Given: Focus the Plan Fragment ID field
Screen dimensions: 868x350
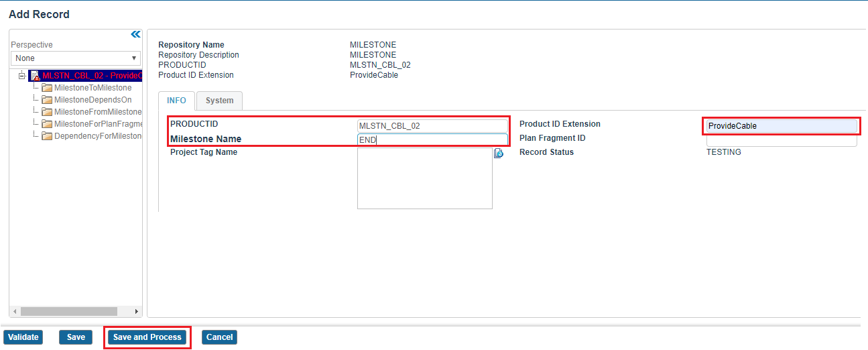Looking at the screenshot, I should [782, 140].
